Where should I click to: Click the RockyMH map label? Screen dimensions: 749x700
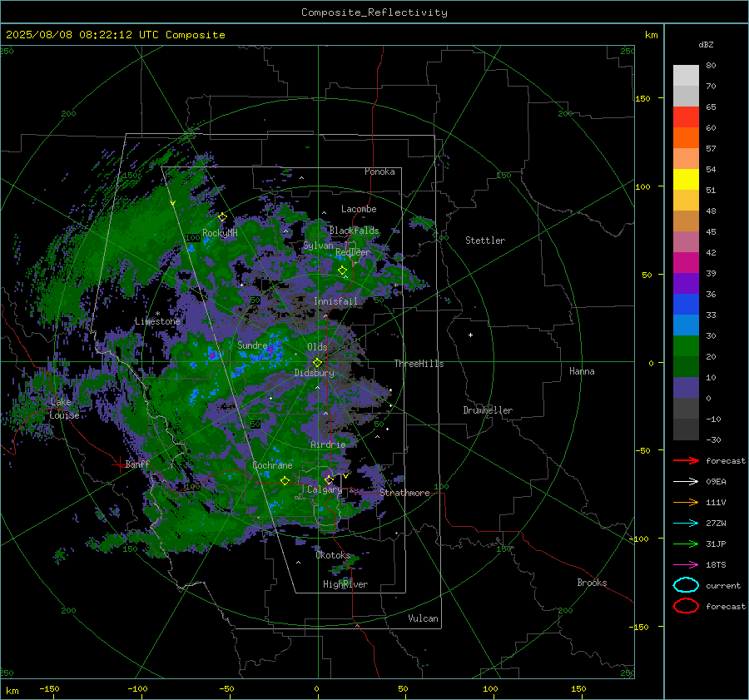(x=220, y=233)
